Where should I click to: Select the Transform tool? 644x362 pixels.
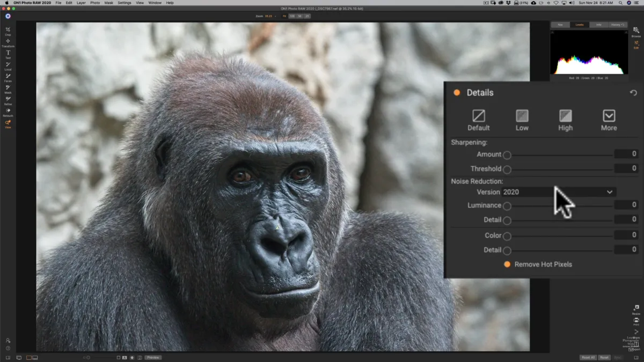8,42
